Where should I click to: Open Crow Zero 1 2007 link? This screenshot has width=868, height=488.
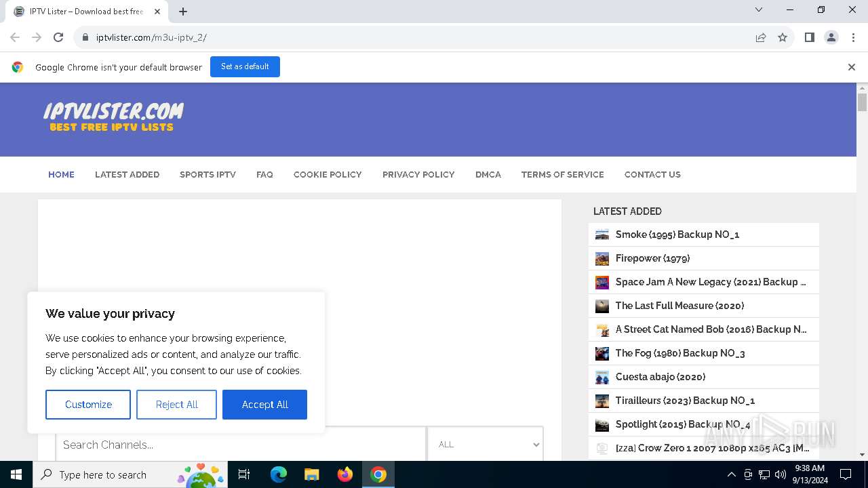[x=713, y=448]
